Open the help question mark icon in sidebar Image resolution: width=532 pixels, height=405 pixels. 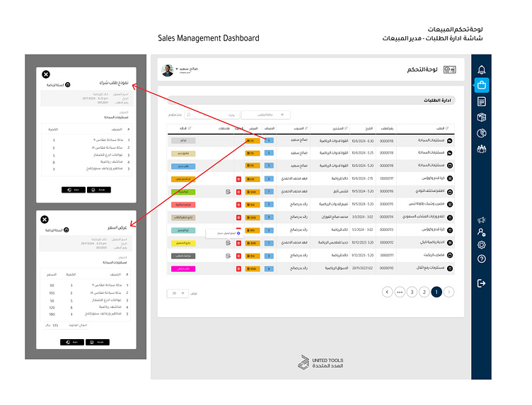[481, 258]
